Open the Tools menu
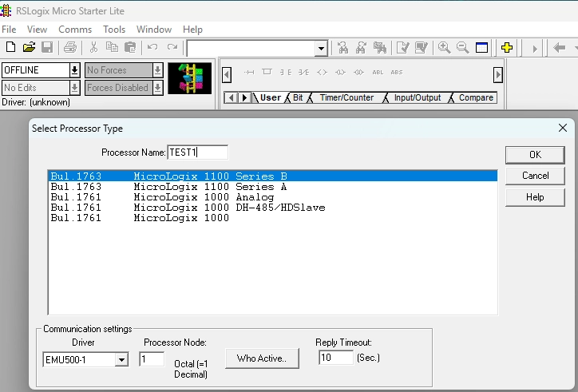578x392 pixels. point(114,30)
